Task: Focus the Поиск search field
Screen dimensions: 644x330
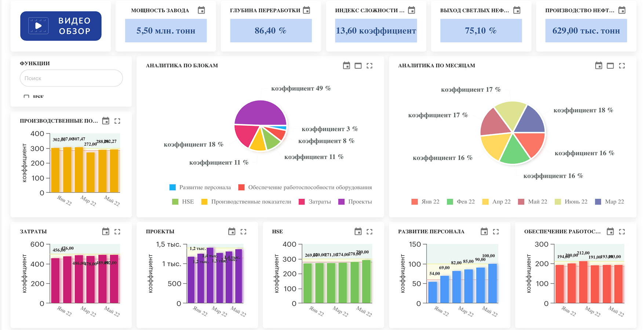Action: coord(71,78)
